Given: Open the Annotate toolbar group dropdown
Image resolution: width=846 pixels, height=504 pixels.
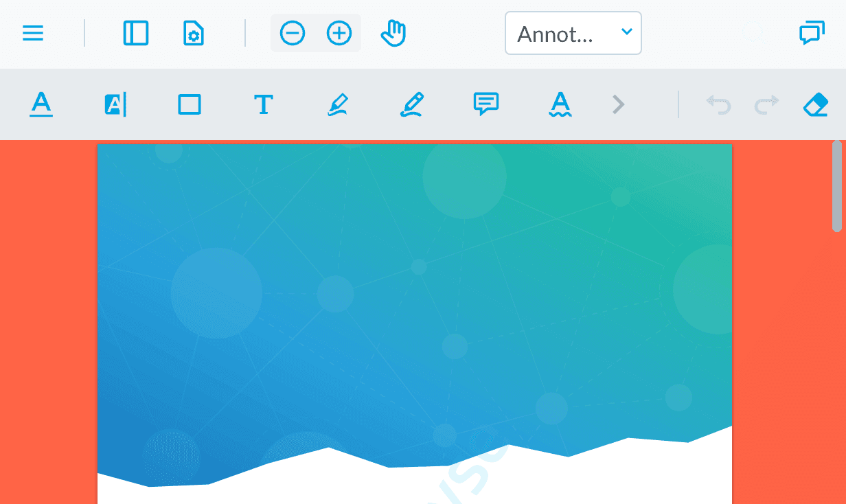Looking at the screenshot, I should point(573,33).
